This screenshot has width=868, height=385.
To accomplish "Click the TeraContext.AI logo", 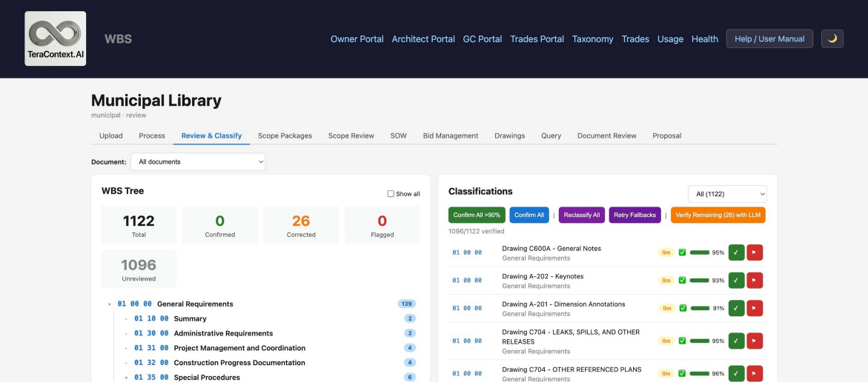I will (56, 38).
